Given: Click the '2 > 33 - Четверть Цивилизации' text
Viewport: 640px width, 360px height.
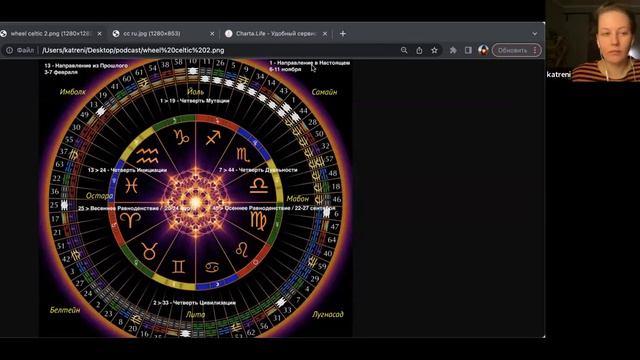Looking at the screenshot, I should (194, 303).
